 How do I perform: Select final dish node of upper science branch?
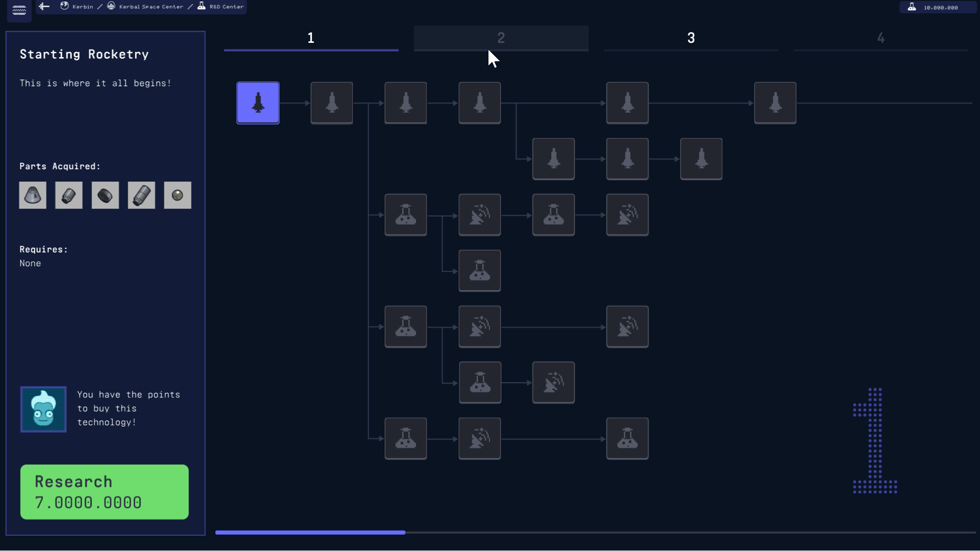click(x=627, y=215)
